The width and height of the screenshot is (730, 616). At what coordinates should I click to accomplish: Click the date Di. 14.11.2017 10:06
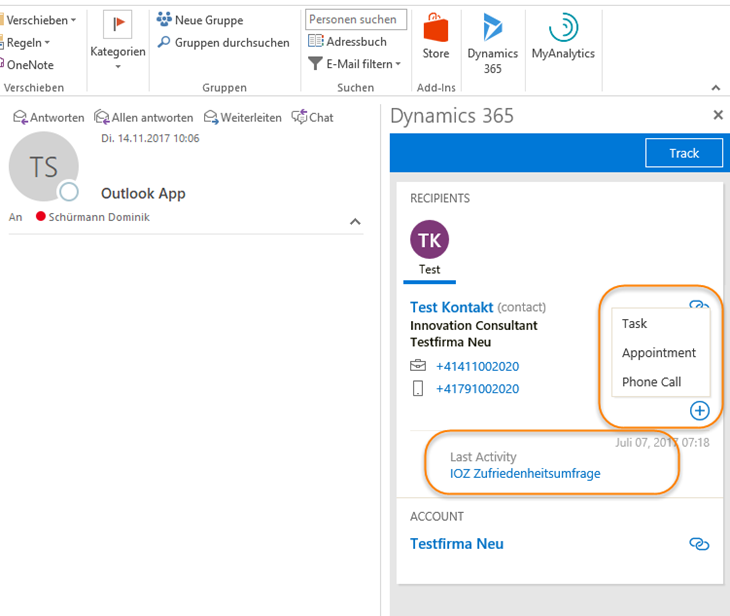(x=150, y=138)
